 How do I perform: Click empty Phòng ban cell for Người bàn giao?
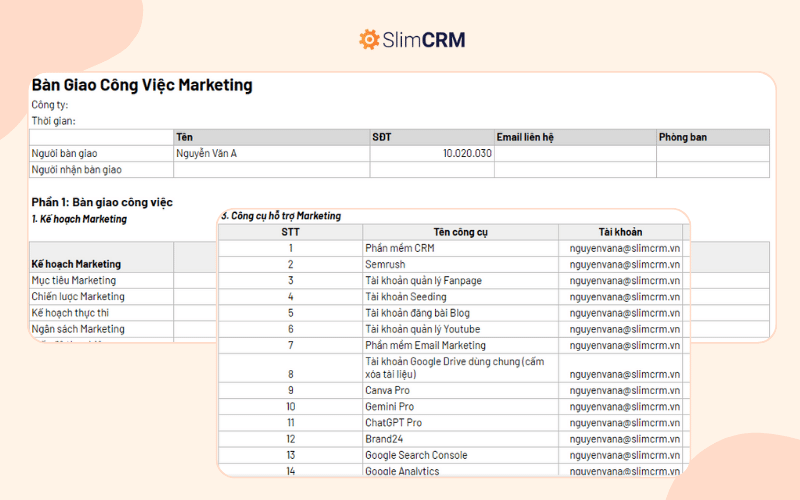pyautogui.click(x=713, y=154)
